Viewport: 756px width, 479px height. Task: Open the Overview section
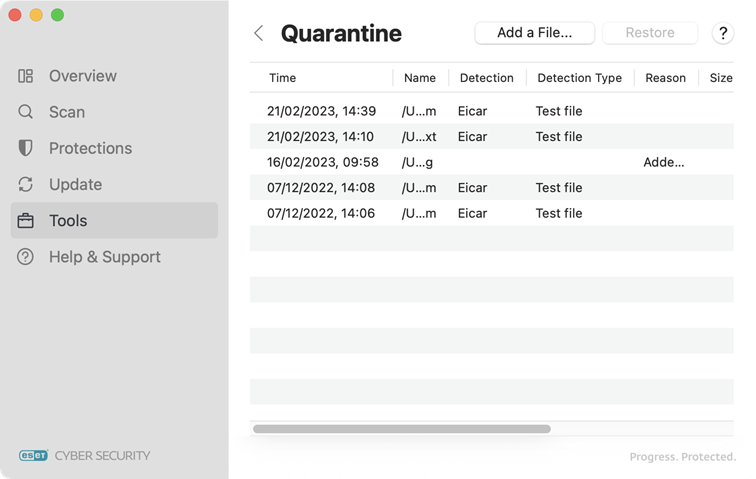[114, 76]
